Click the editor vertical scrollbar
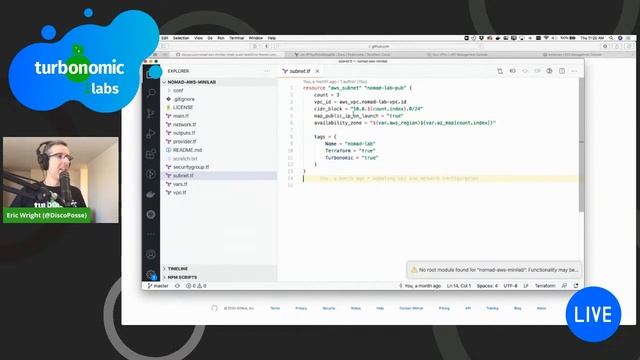 click(581, 145)
